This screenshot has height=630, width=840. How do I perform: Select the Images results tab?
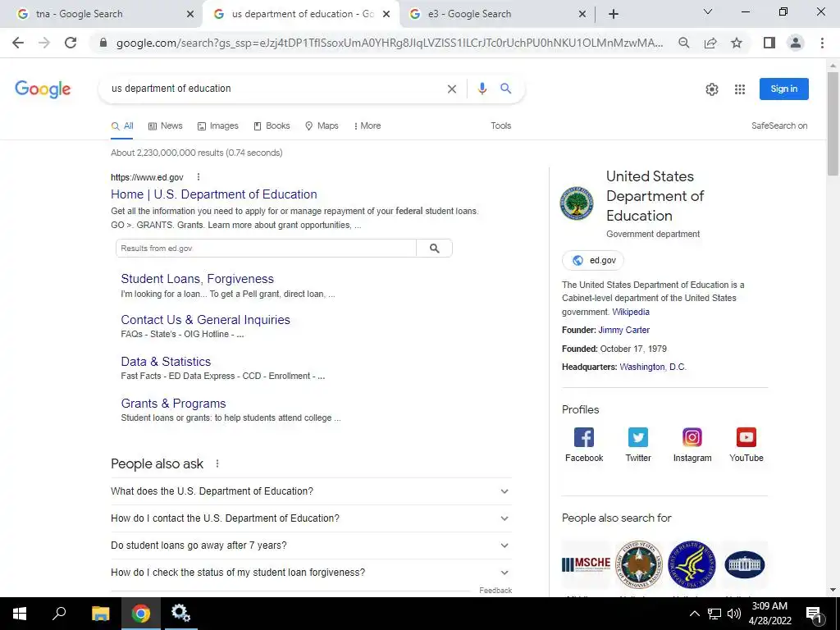pos(218,126)
